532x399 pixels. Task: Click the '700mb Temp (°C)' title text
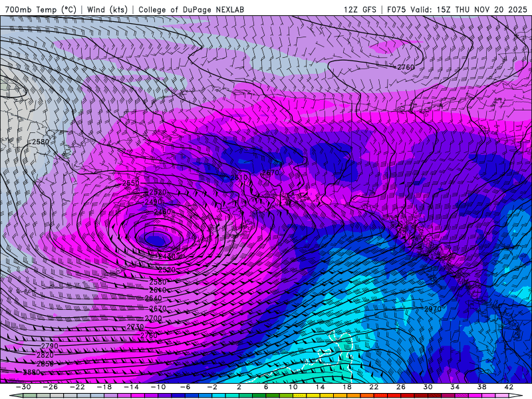pos(41,10)
